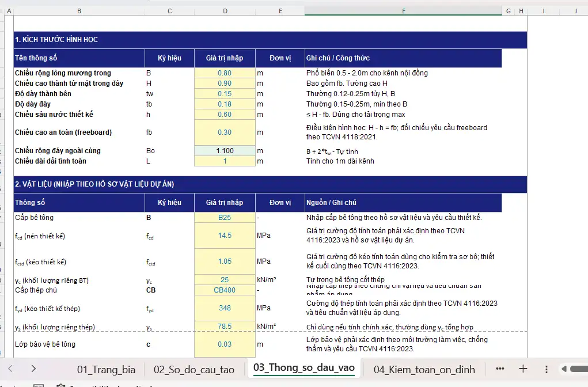This screenshot has height=387, width=588.
Task: Click the 'Độ dày đáy' label
Action: pos(33,104)
